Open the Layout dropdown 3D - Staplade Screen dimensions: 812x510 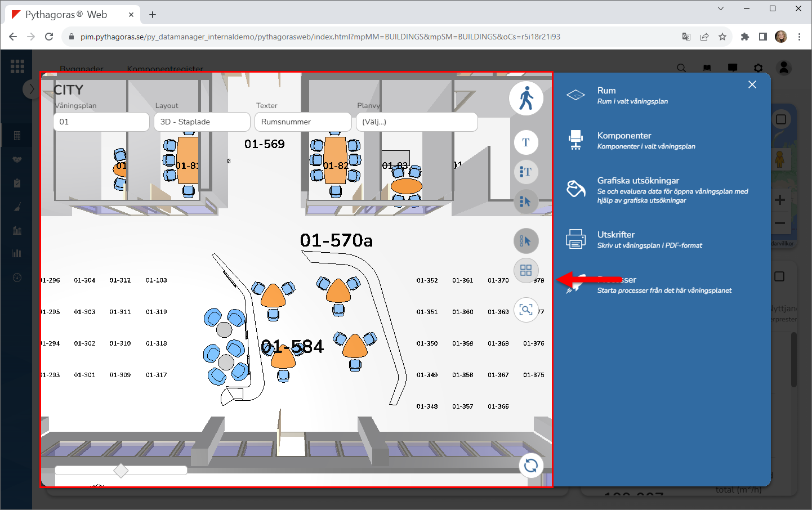coord(202,122)
